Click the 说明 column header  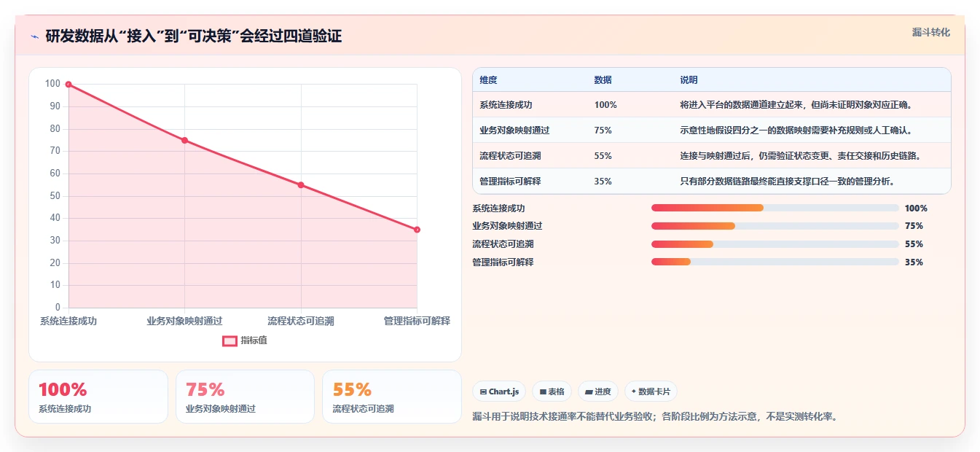pos(689,80)
